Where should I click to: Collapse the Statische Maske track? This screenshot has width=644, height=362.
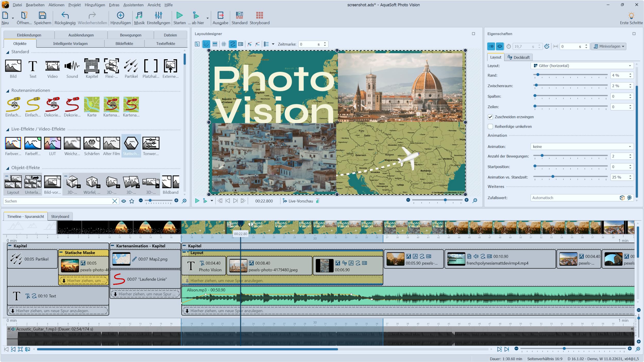(x=61, y=253)
